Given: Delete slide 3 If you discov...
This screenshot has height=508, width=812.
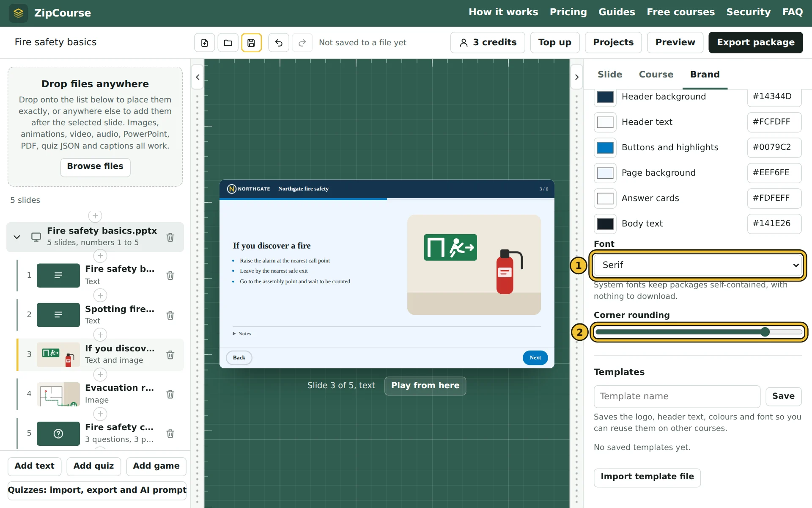Looking at the screenshot, I should pos(170,354).
